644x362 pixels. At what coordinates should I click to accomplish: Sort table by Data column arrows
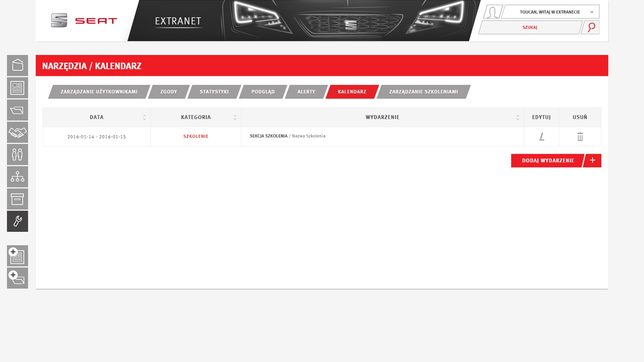tap(144, 117)
